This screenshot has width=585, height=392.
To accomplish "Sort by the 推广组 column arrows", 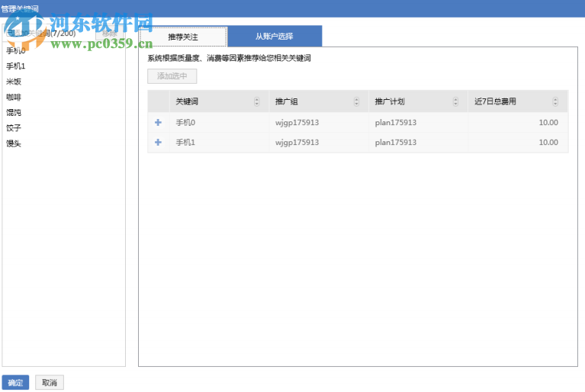I will coord(356,102).
